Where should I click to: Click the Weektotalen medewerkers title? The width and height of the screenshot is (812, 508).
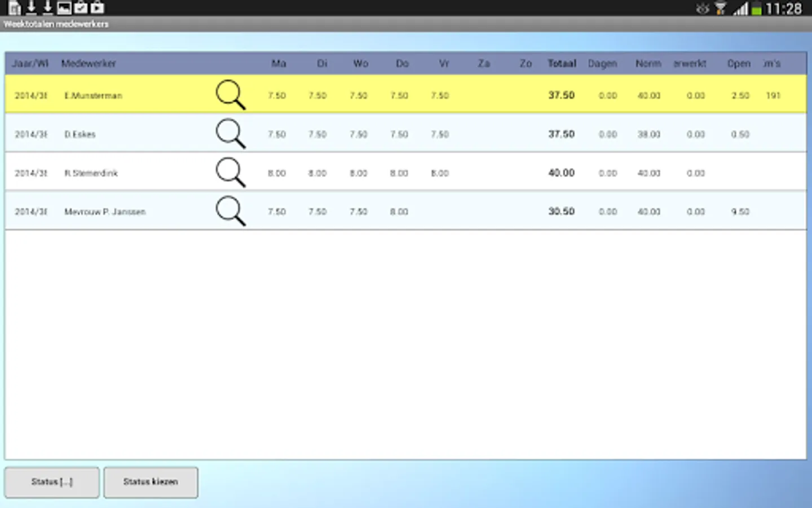(56, 24)
